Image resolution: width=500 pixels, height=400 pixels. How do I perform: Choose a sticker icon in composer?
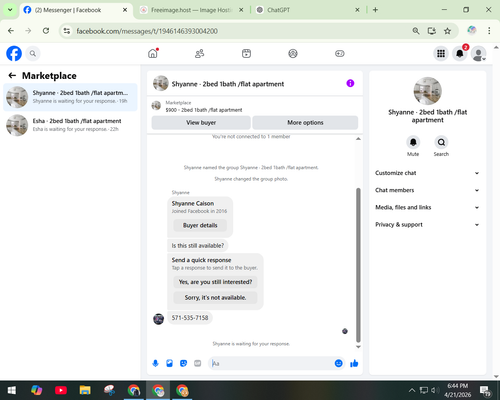coord(183,363)
